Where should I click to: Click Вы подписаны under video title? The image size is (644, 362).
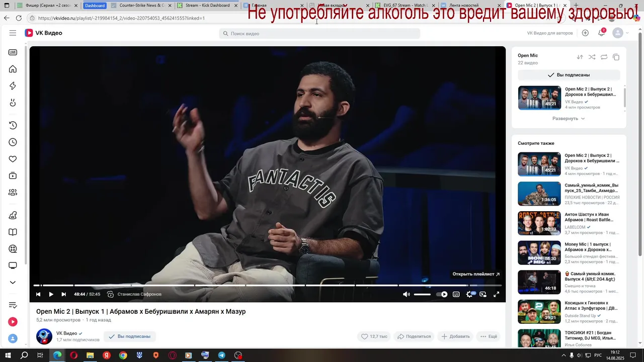pyautogui.click(x=130, y=336)
